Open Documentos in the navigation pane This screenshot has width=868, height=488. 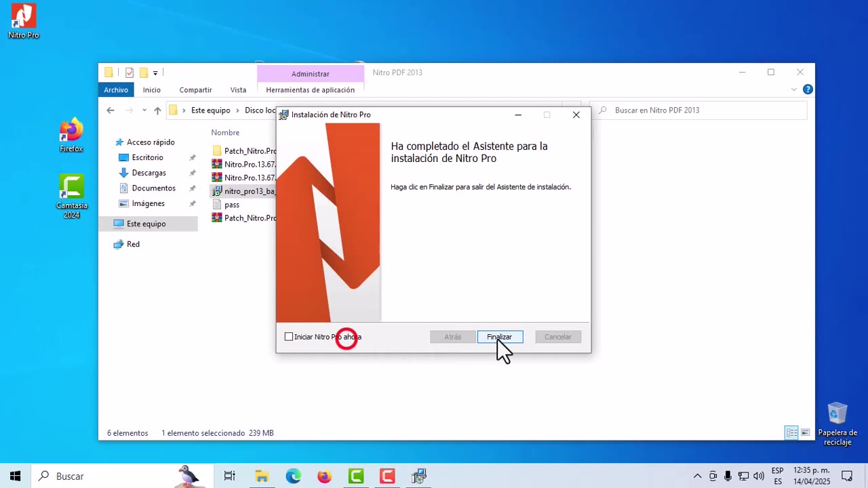click(x=154, y=188)
